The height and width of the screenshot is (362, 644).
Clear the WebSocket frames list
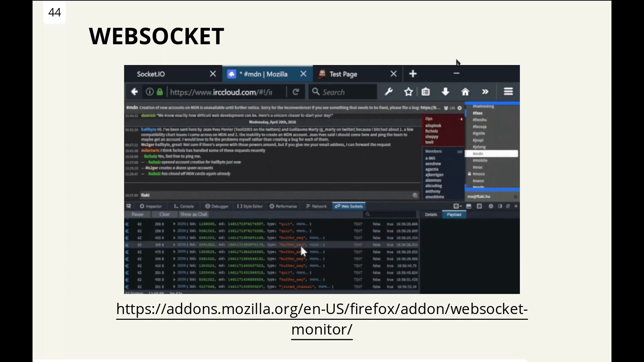tap(164, 215)
